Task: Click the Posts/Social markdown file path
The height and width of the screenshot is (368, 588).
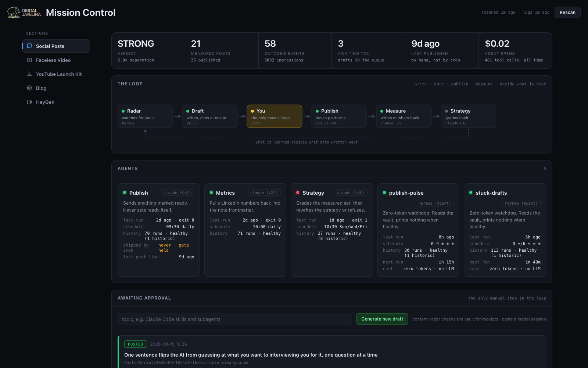Action: pyautogui.click(x=186, y=363)
